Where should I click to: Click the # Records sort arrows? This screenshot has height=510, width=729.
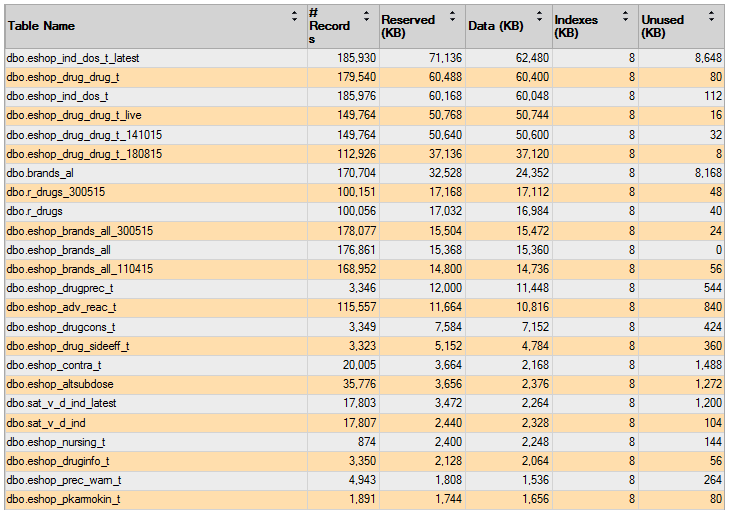[366, 17]
